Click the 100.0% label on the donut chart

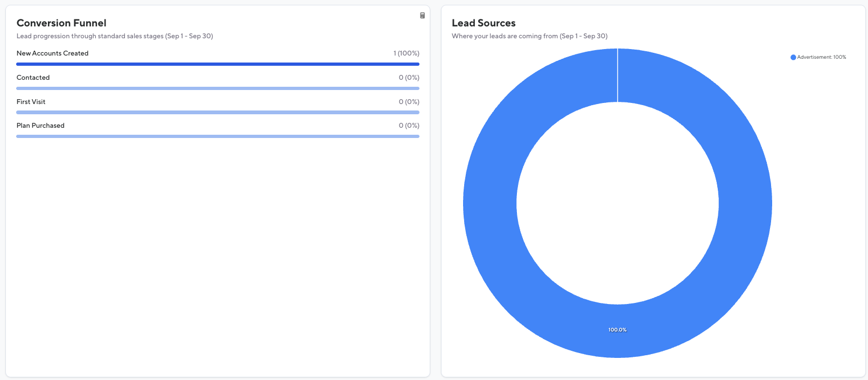point(617,330)
